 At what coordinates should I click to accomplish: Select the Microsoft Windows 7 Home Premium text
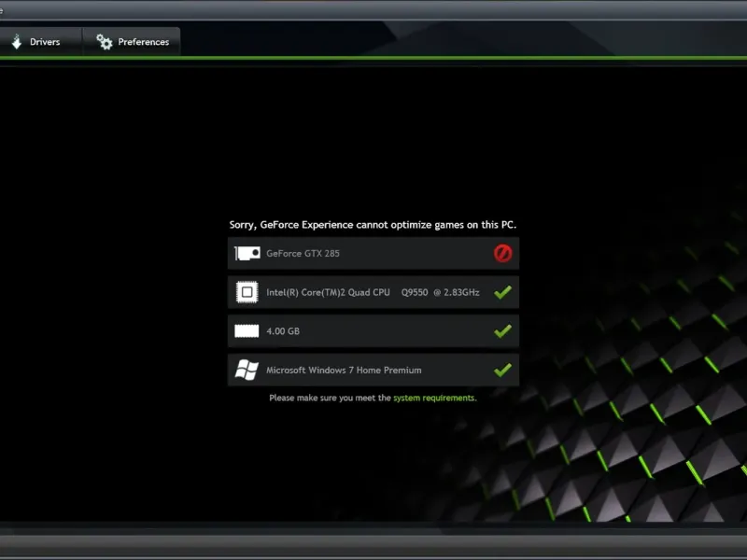tap(344, 370)
